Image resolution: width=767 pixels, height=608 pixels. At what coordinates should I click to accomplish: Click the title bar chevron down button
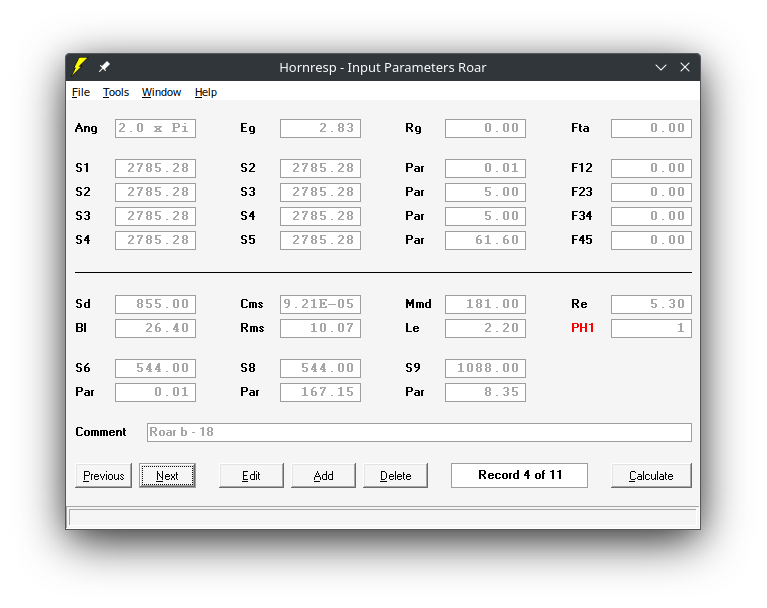(661, 68)
